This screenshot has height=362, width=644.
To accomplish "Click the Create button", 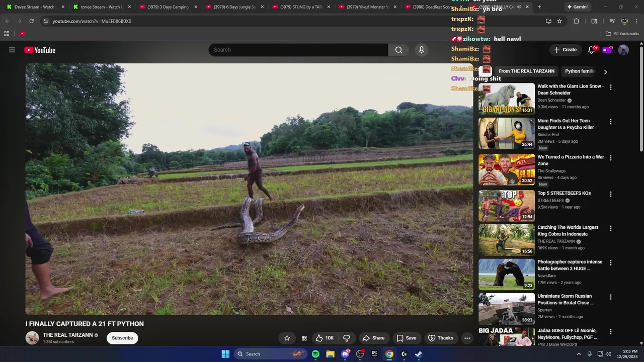I will 565,50.
